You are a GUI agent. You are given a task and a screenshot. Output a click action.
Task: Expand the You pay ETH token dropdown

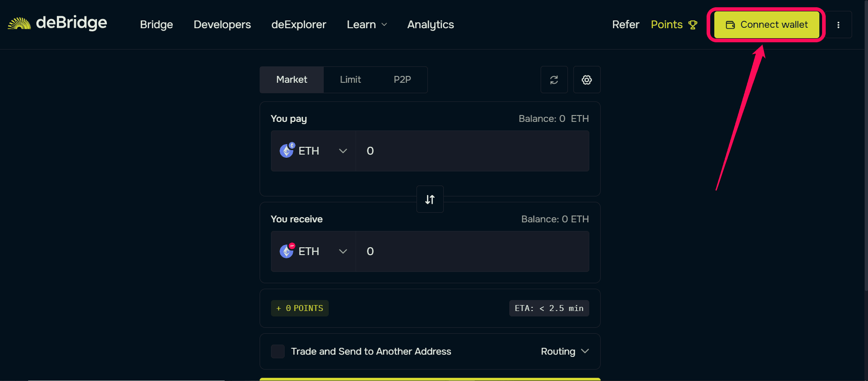point(313,151)
